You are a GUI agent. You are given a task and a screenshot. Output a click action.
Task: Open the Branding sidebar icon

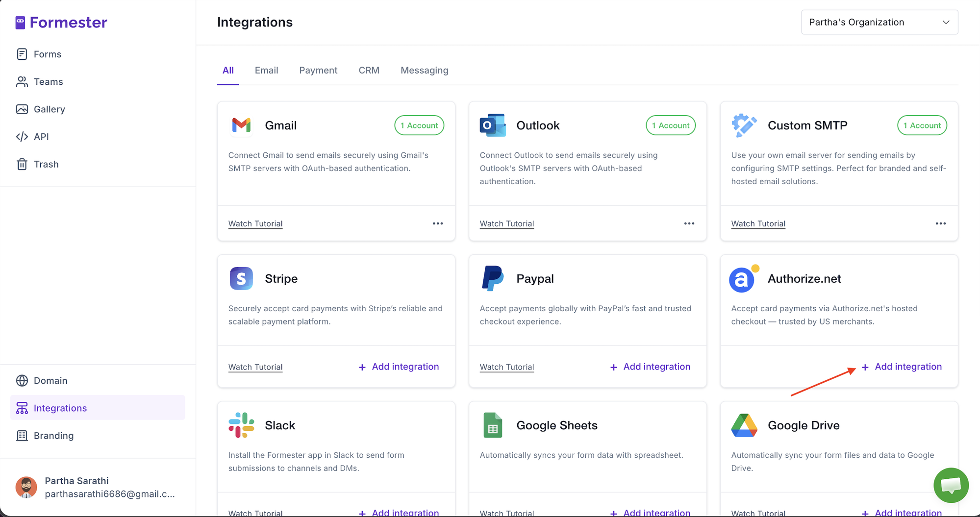click(x=22, y=436)
